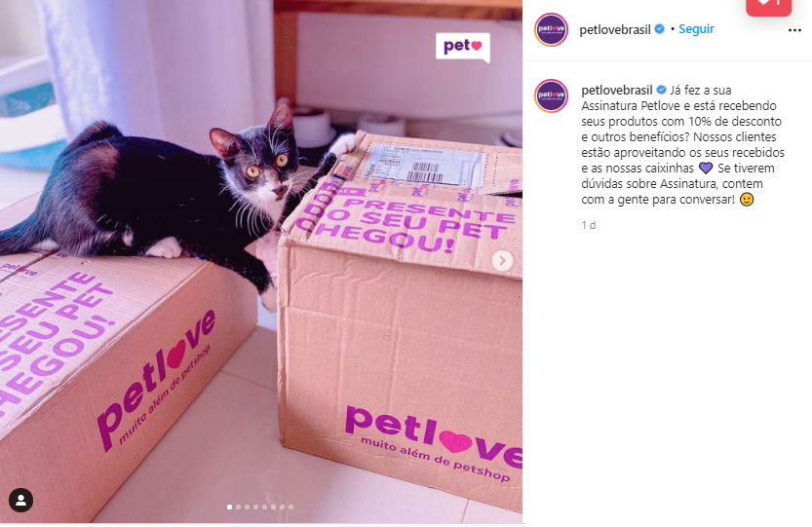Open petlovebrasil profile from caption username
The height and width of the screenshot is (527, 812).
617,90
